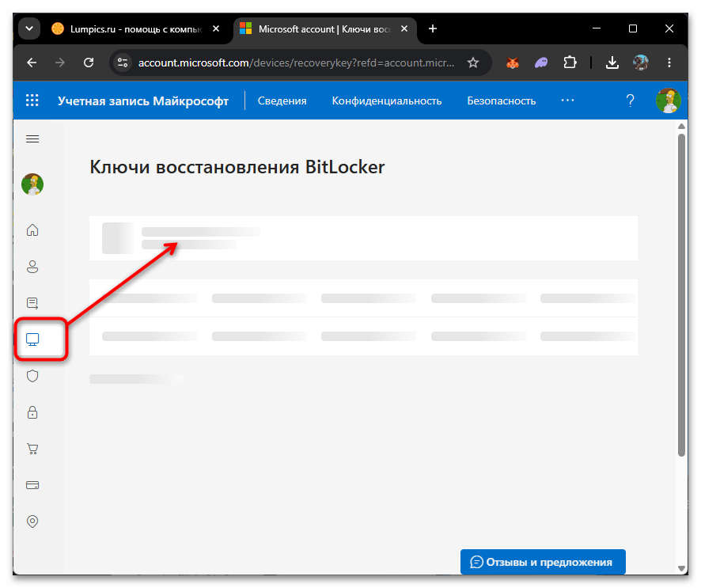Go forward in browser history
Image resolution: width=701 pixels, height=588 pixels.
[60, 63]
